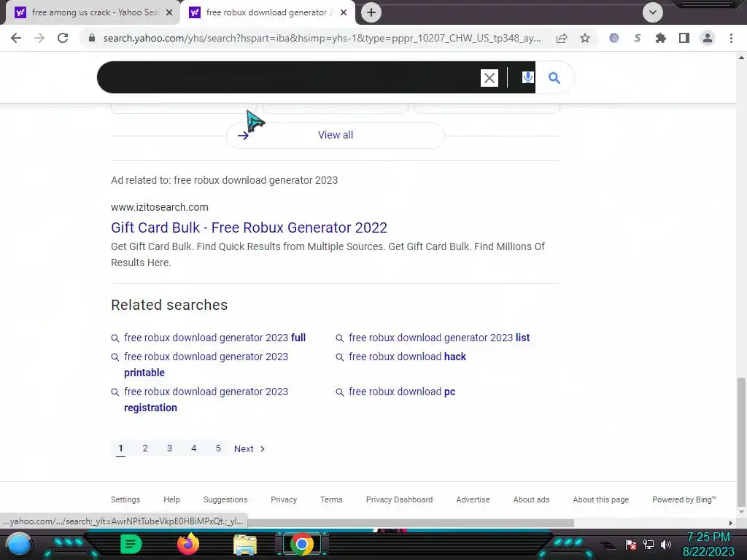Open the About ads footer link

pyautogui.click(x=531, y=499)
